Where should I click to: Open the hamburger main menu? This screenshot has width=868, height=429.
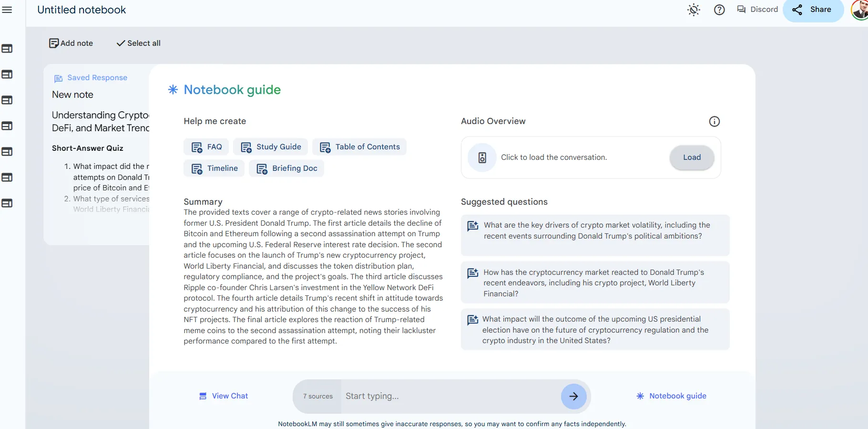[x=7, y=10]
